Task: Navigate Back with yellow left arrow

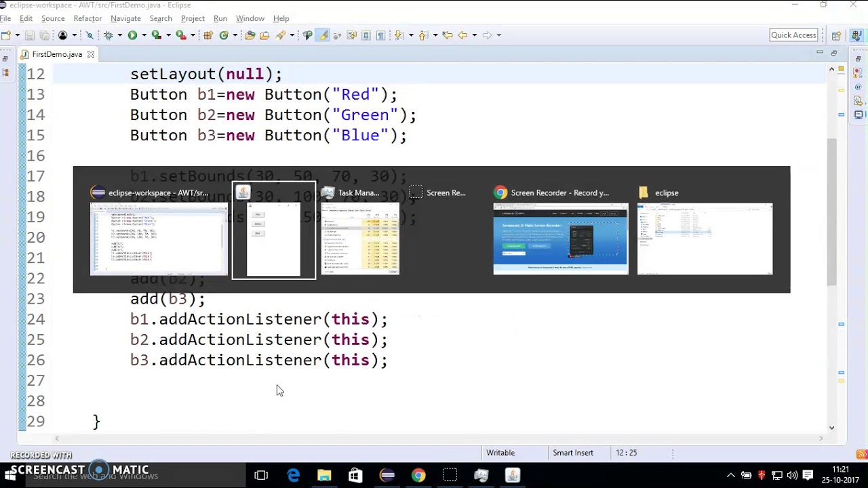Action: tap(462, 35)
